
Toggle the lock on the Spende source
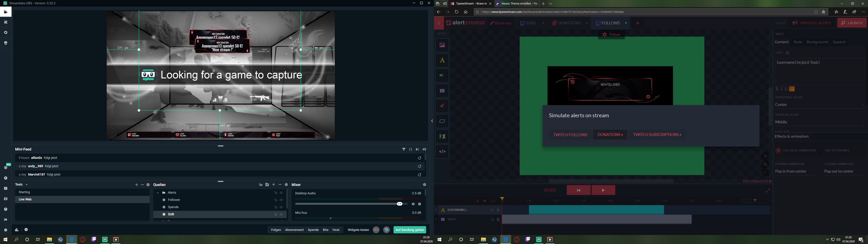pos(275,207)
